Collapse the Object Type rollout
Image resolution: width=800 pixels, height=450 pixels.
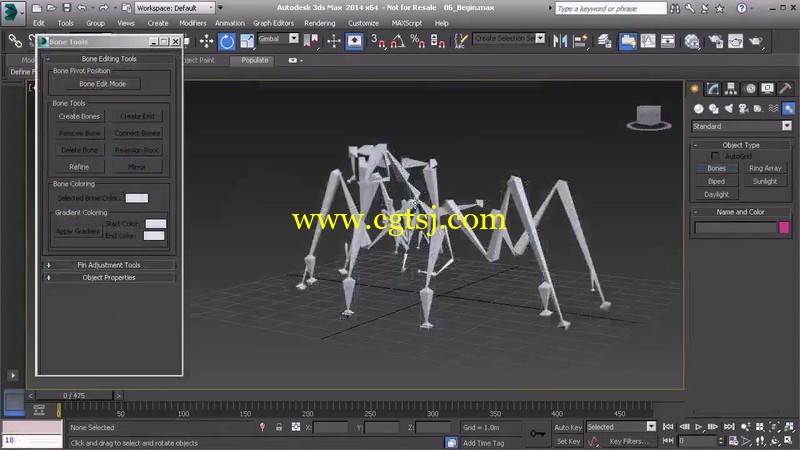click(x=741, y=145)
